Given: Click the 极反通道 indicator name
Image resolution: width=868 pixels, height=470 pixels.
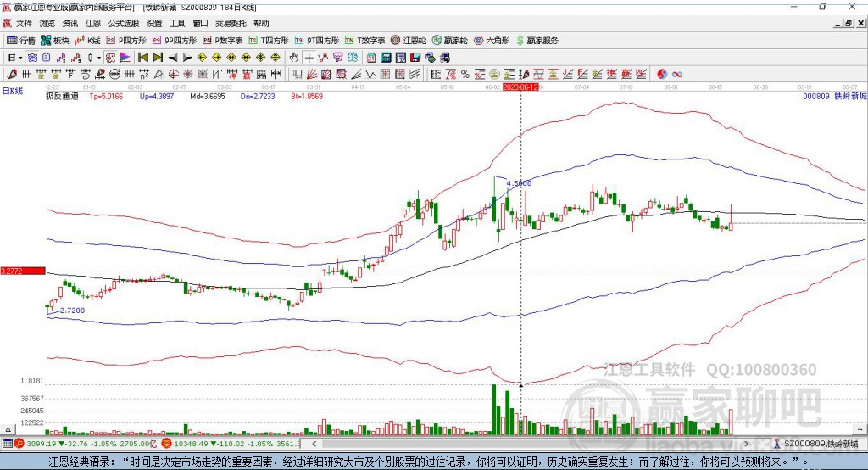Looking at the screenshot, I should [x=62, y=96].
